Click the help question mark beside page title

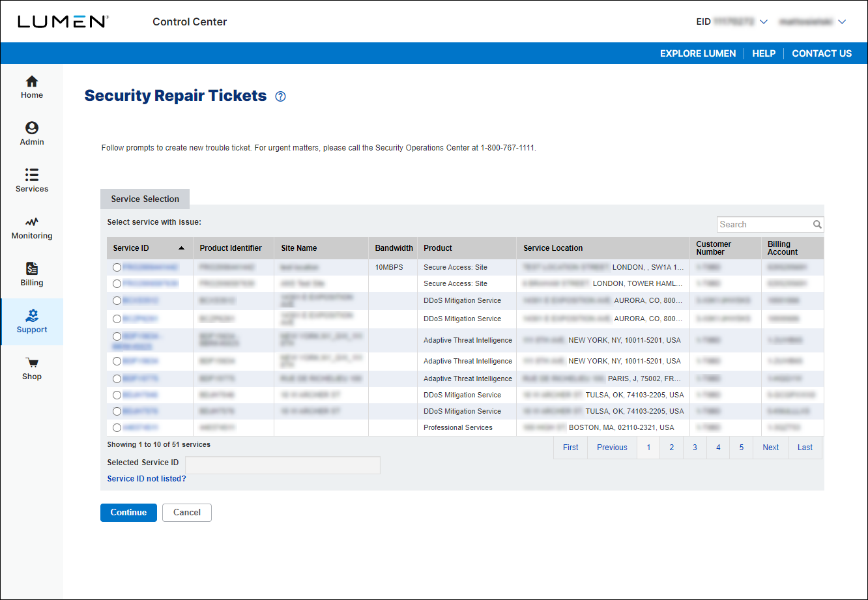pos(280,96)
